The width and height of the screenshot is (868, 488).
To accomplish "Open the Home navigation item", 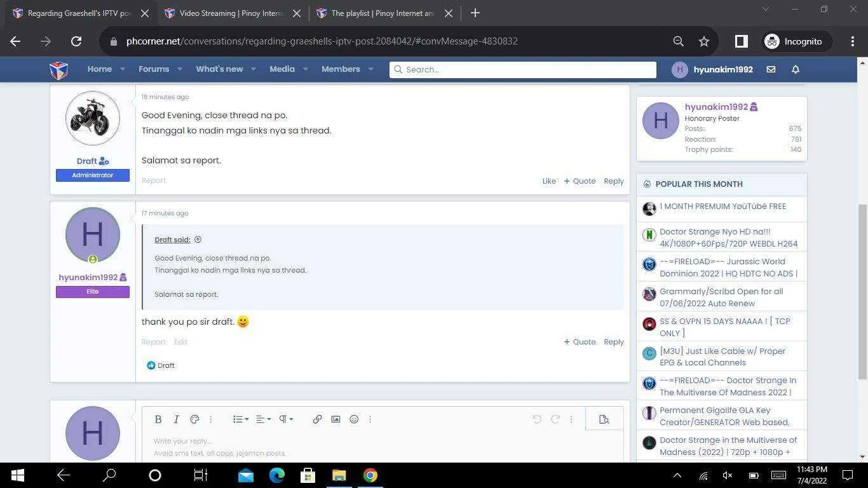I will click(100, 69).
